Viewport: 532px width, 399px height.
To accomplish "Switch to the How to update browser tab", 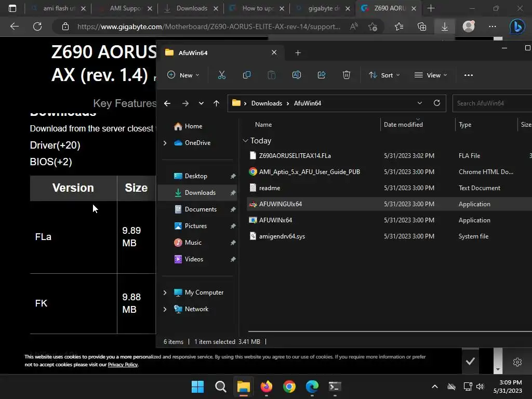I will [x=258, y=8].
